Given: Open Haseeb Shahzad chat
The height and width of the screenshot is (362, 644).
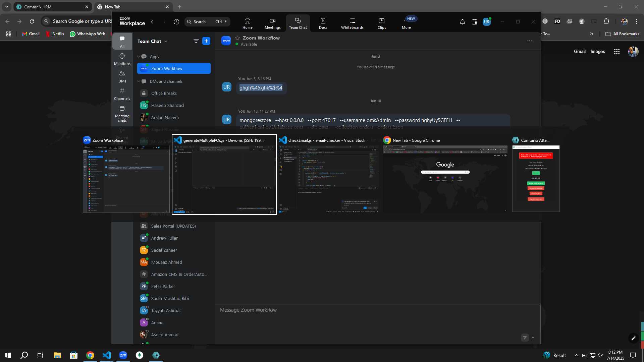Looking at the screenshot, I should [174, 105].
